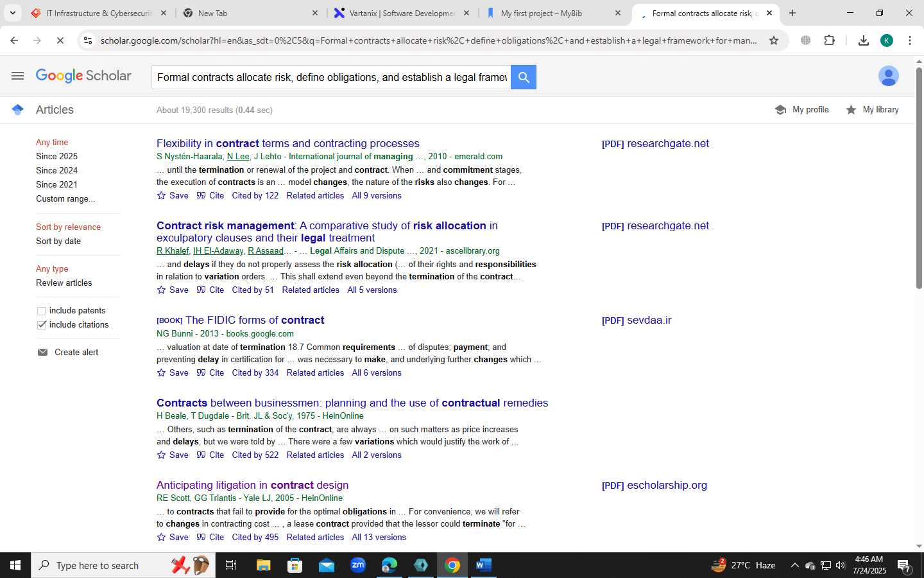
Task: Filter results Since 2025
Action: (x=56, y=156)
